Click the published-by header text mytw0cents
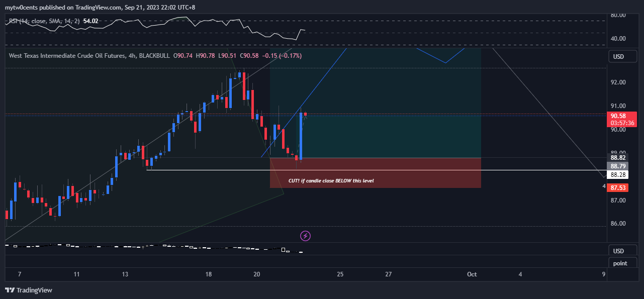644x299 pixels. click(x=21, y=8)
